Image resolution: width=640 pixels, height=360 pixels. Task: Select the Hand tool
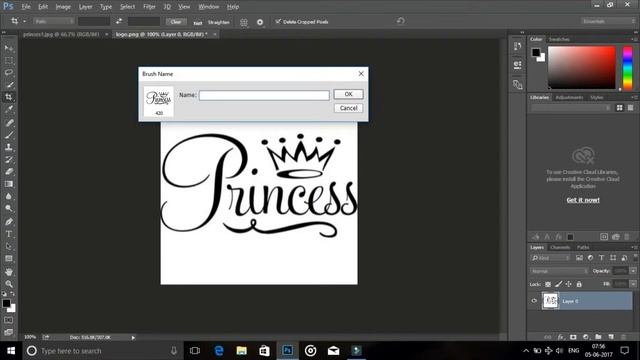[x=9, y=271]
